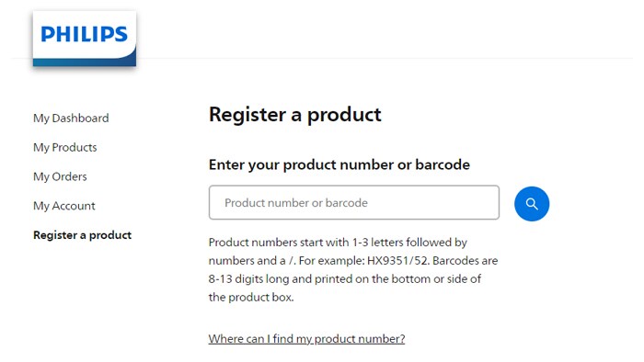Open the Philips logo home link

[85, 39]
